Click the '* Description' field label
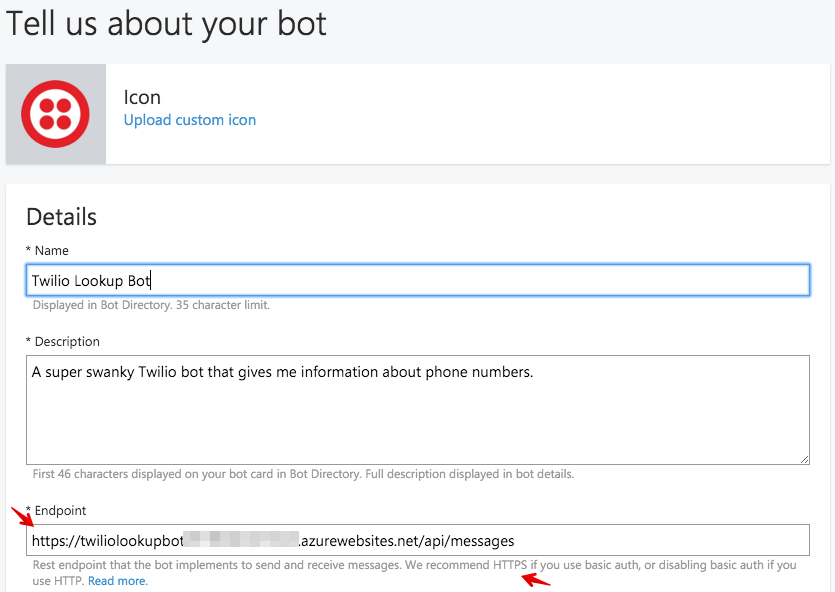Image resolution: width=835 pixels, height=592 pixels. pos(63,341)
